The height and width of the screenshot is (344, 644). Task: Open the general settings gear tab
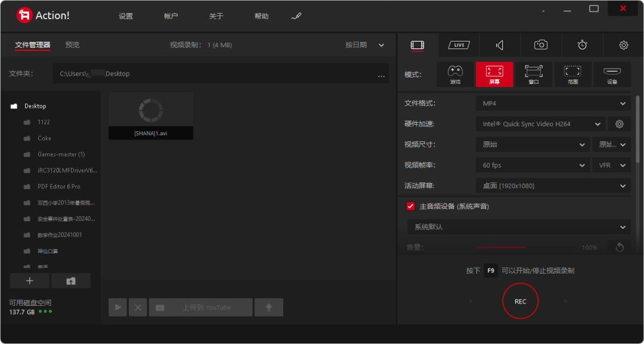click(x=624, y=45)
